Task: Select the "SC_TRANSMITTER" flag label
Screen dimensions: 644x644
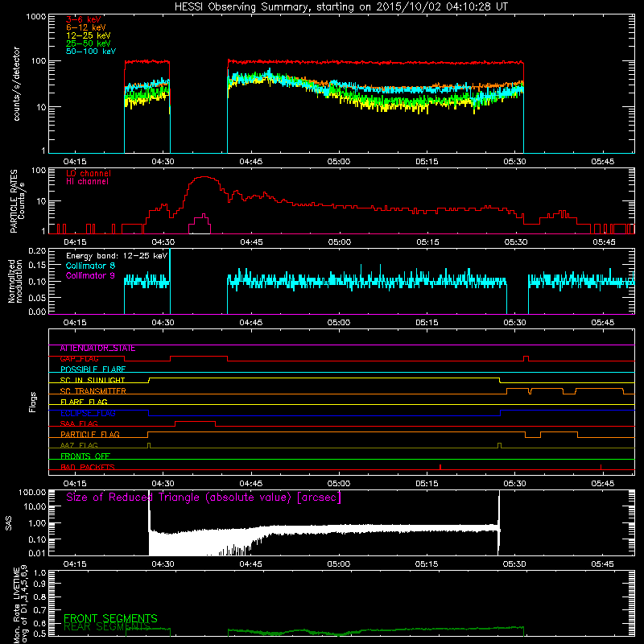Action: (93, 391)
